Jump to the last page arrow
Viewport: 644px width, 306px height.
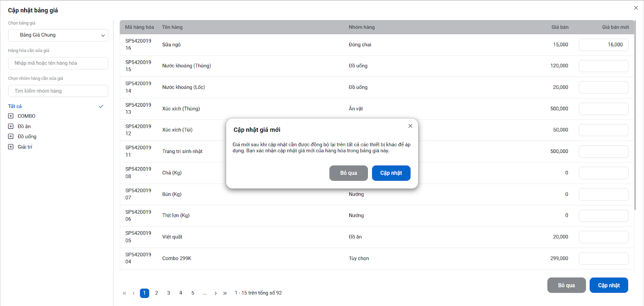point(225,293)
